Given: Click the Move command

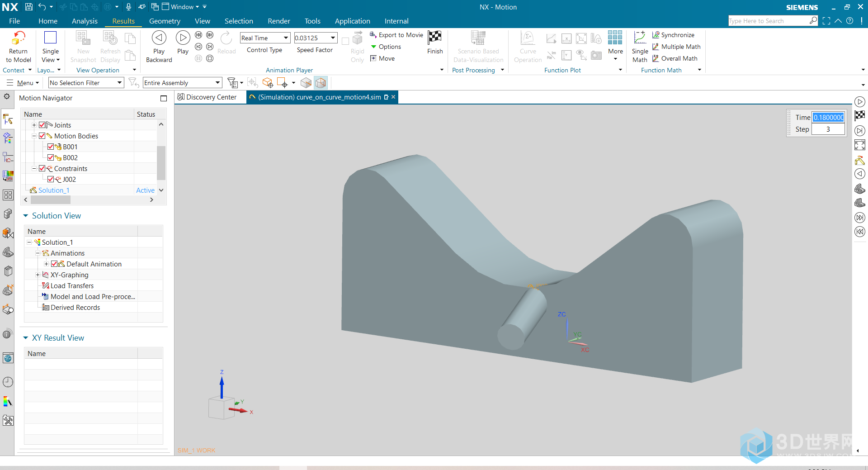Looking at the screenshot, I should (x=382, y=58).
